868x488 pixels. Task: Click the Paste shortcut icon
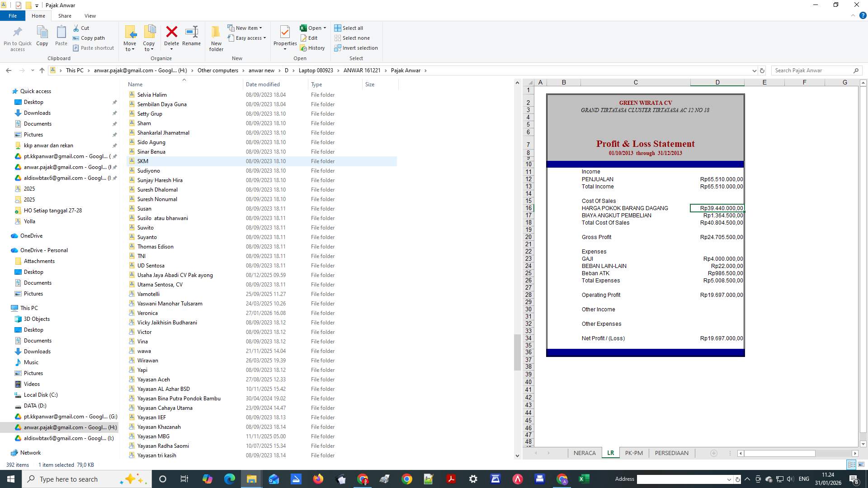pyautogui.click(x=94, y=48)
